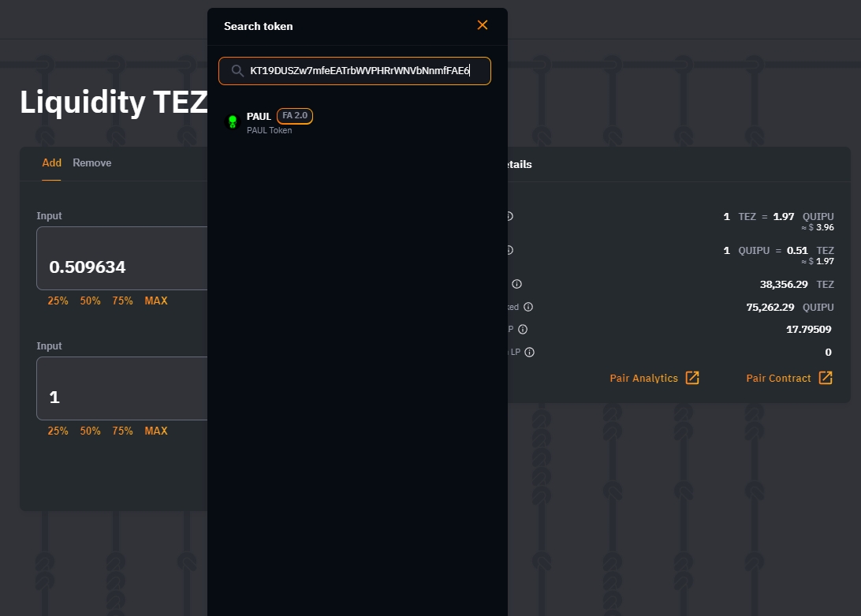This screenshot has height=616, width=861.
Task: Click info icon in 17.79509 row
Action: point(522,330)
